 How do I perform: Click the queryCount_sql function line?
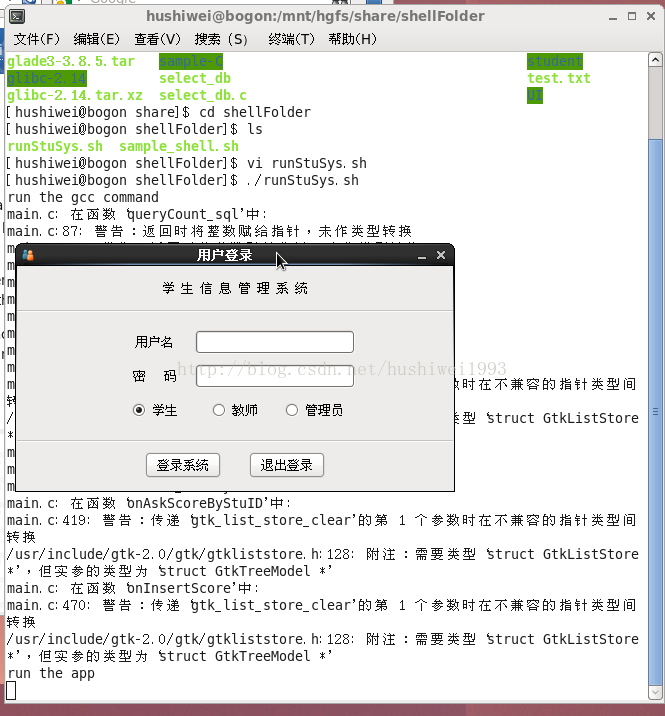click(x=137, y=214)
